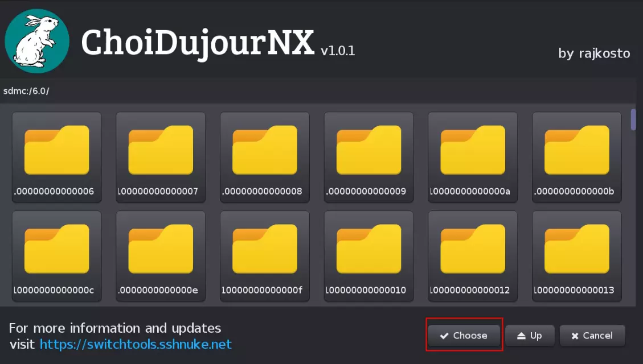Viewport: 643px width, 364px height.
Task: Click the 'by rajkosto' author text
Action: [x=594, y=53]
